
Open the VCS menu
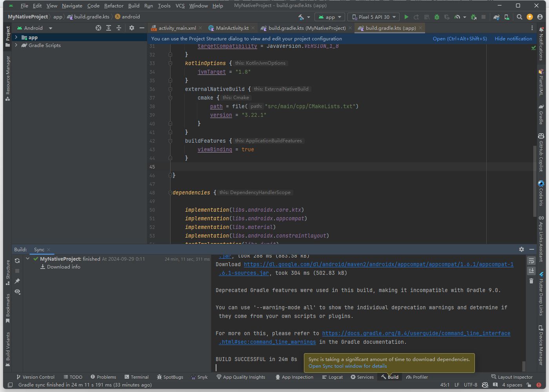(x=180, y=5)
